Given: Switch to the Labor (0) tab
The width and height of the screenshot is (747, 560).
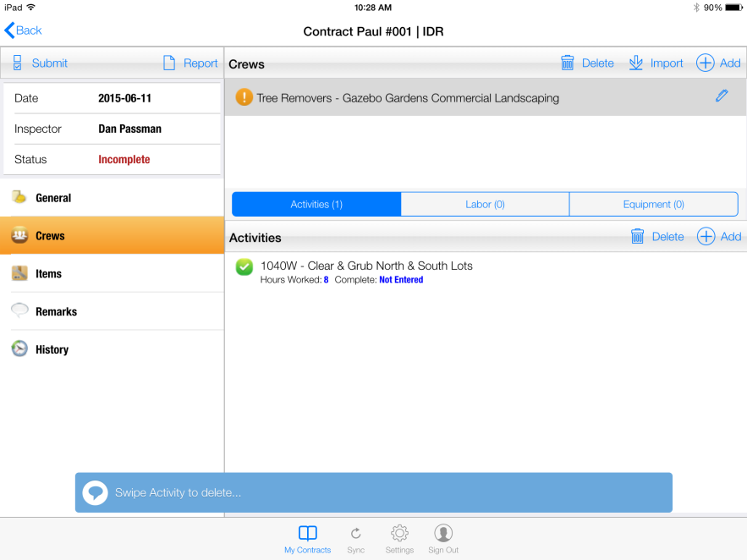Looking at the screenshot, I should (x=485, y=204).
